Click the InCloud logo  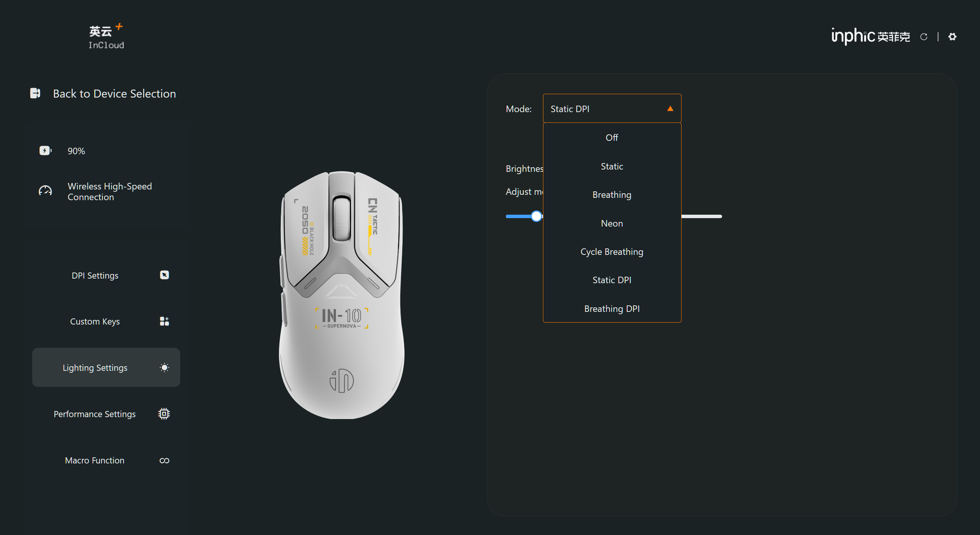click(x=106, y=37)
